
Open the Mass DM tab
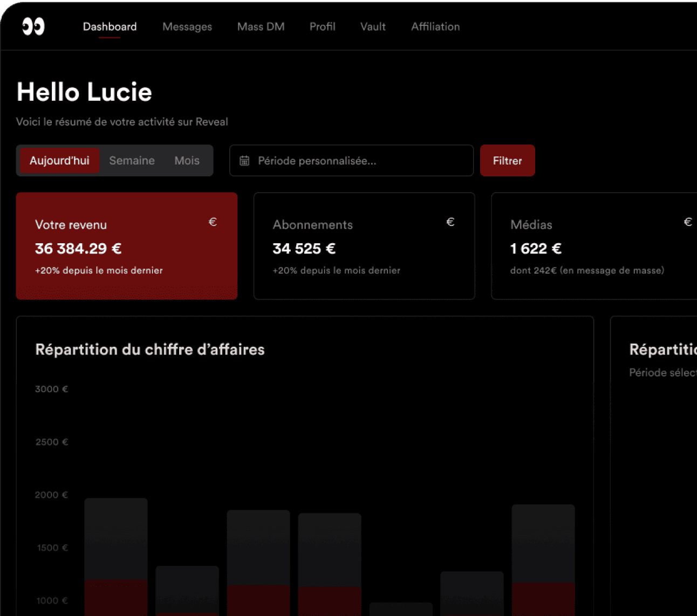pos(261,26)
